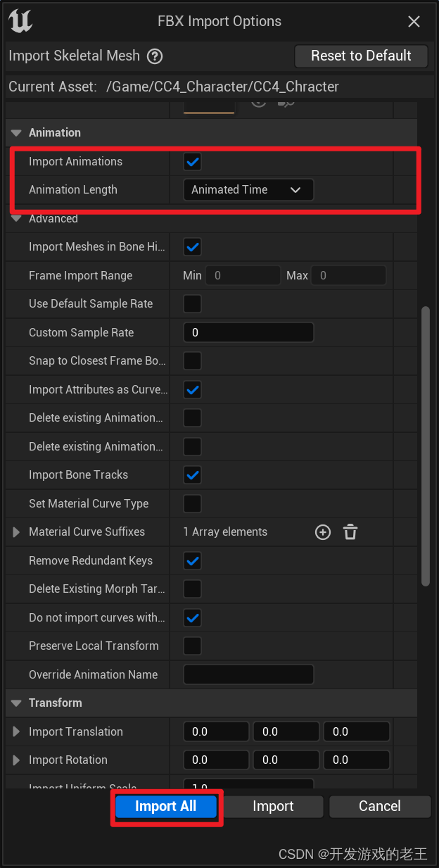
Task: Add element to Material Curve Suffixes array
Action: point(323,532)
